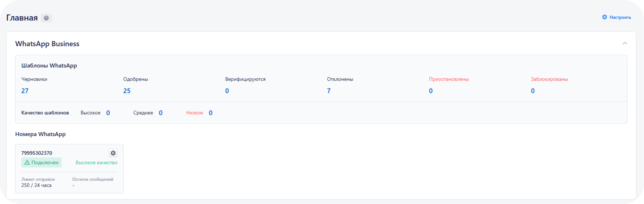Click the Настроить link
This screenshot has width=644, height=204.
(620, 17)
